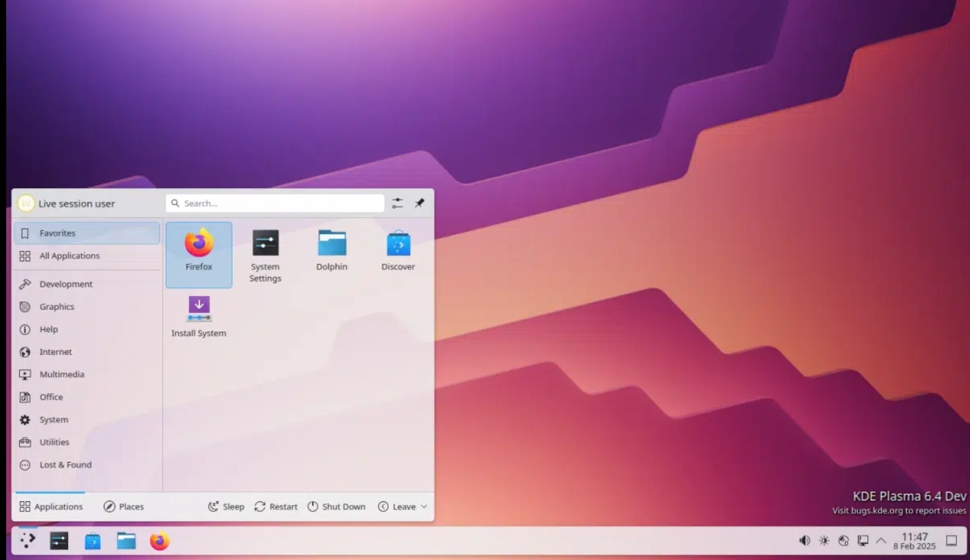
Task: Select the All Applications category
Action: coord(87,256)
